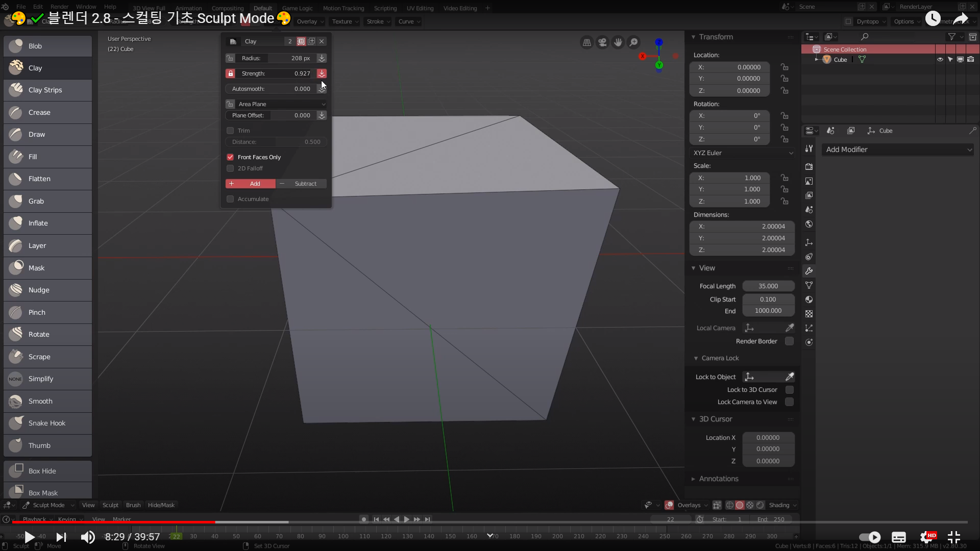This screenshot has height=551, width=980.
Task: Open the Sculpt Mode selector dropdown
Action: point(48,505)
